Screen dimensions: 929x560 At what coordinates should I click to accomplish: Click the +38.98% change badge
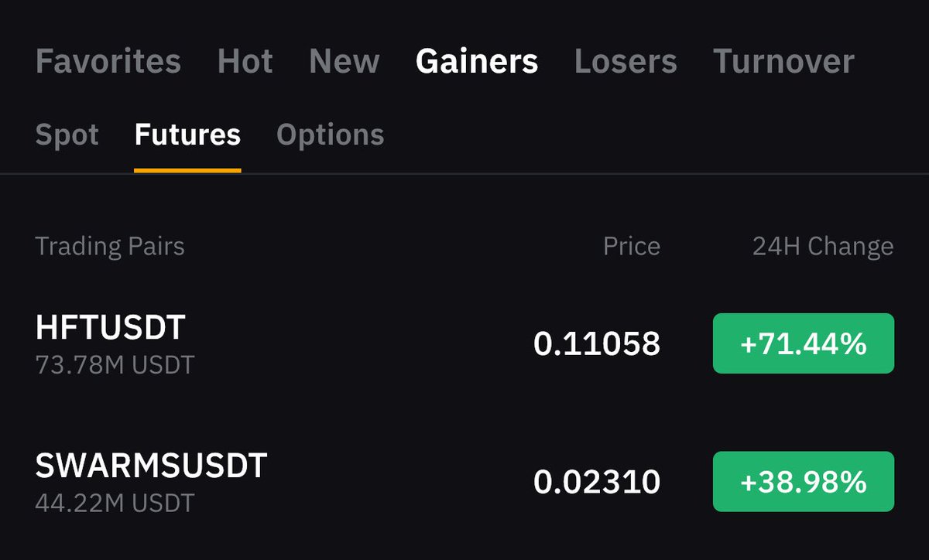(804, 482)
